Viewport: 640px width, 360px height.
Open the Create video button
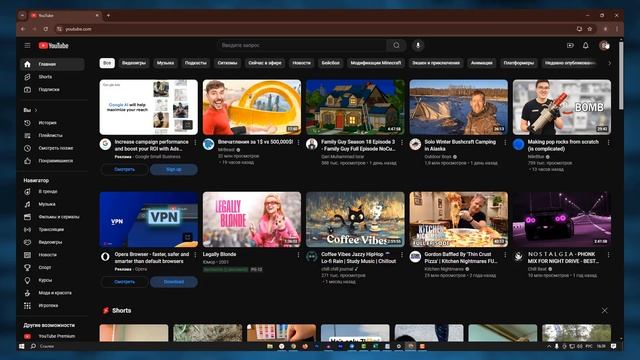coord(570,45)
